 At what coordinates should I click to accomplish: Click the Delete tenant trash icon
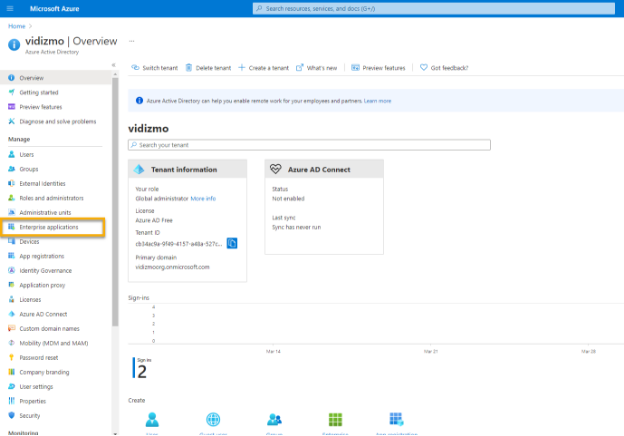pyautogui.click(x=190, y=68)
